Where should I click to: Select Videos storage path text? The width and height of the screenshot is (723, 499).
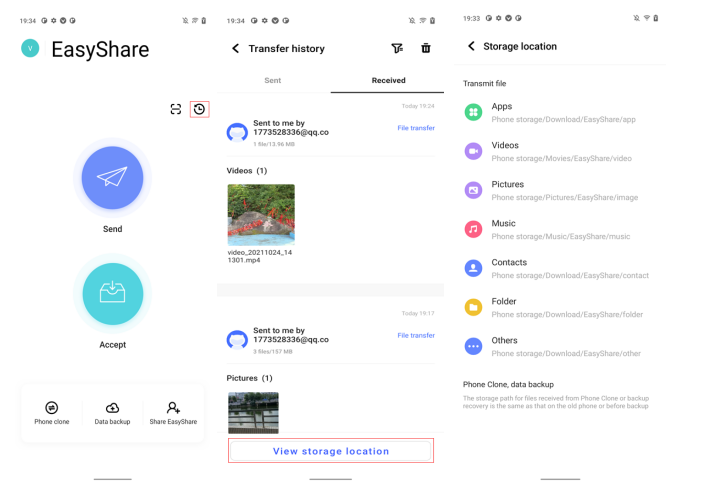coord(562,158)
